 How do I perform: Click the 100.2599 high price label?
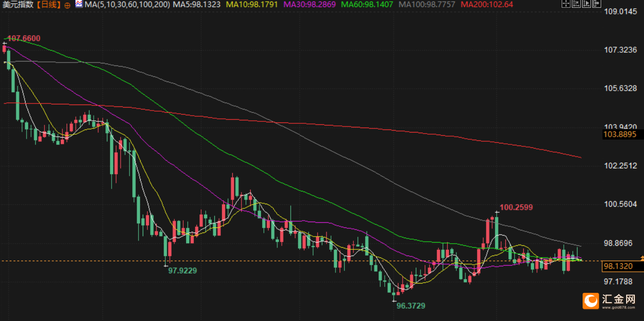516,207
